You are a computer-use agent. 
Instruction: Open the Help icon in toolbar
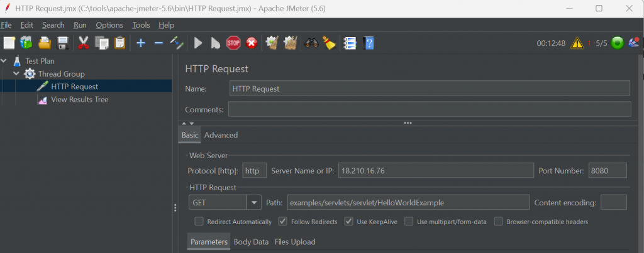369,43
